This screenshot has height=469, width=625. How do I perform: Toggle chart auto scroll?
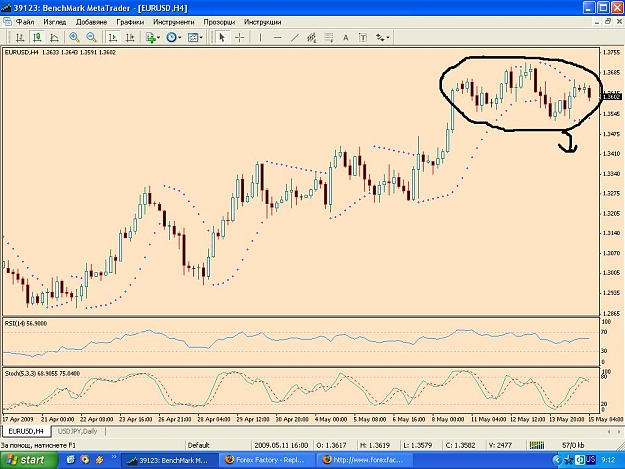[x=113, y=37]
